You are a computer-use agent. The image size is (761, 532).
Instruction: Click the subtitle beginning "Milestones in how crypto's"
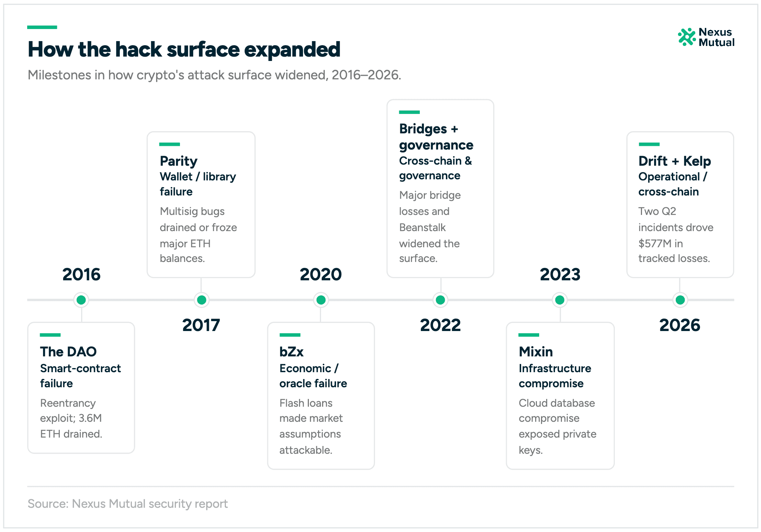pos(214,75)
